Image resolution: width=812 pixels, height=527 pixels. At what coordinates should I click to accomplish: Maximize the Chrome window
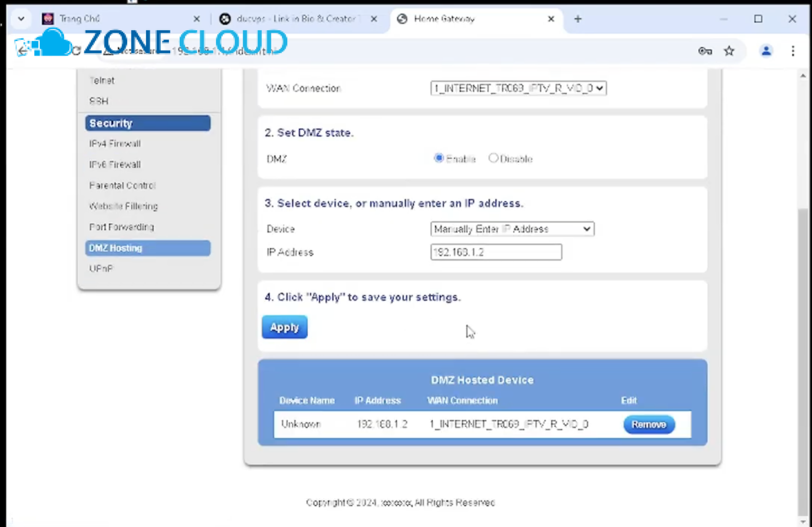[x=758, y=19]
